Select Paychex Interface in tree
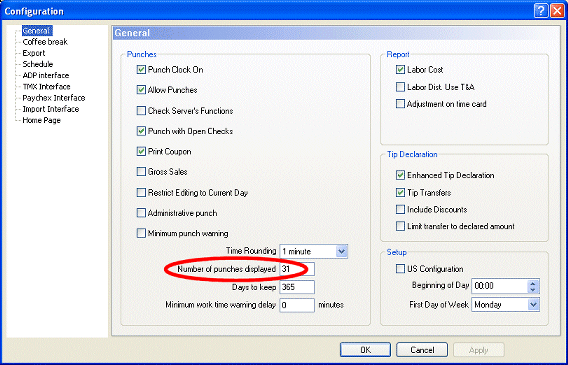This screenshot has width=568, height=365. pyautogui.click(x=54, y=98)
